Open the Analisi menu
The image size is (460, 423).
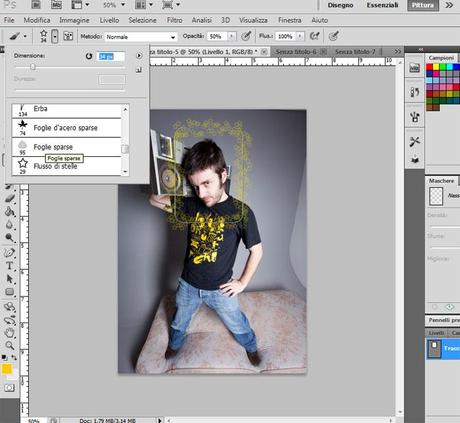(202, 20)
